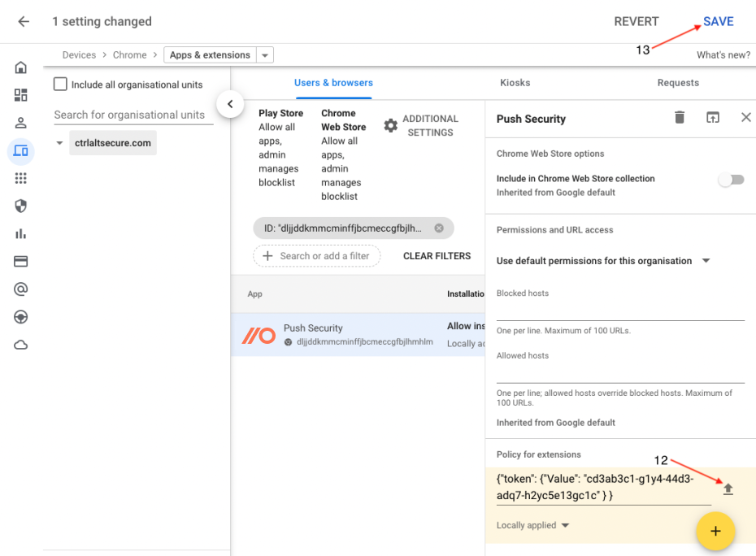
Task: Click Chrome in the breadcrumb
Action: tap(130, 55)
